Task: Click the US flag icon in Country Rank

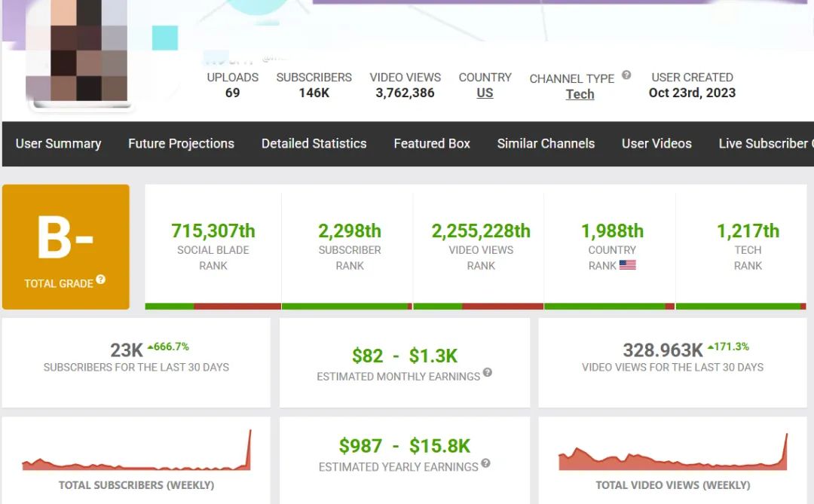Action: point(627,265)
